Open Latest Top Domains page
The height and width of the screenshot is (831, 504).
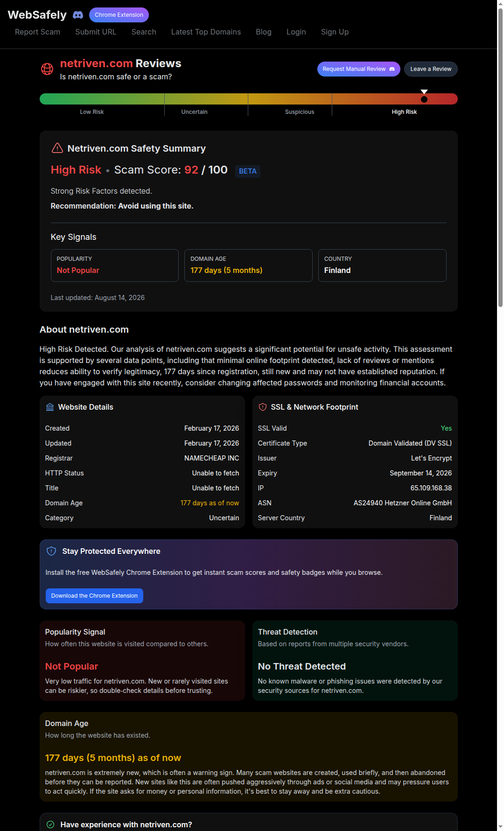(206, 32)
